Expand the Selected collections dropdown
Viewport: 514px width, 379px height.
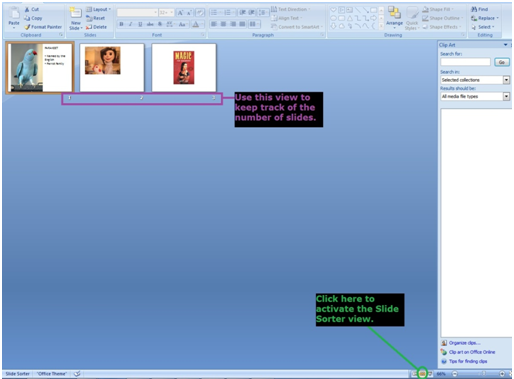coord(506,80)
